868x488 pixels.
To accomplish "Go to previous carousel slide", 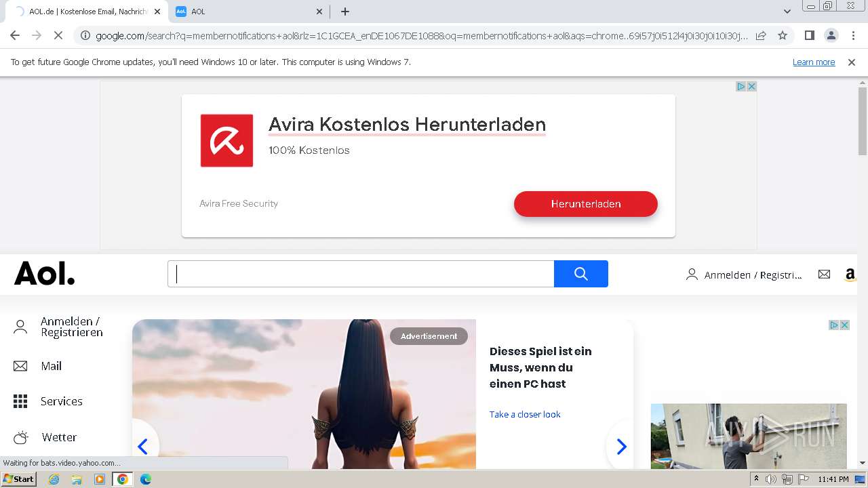I will (x=142, y=446).
